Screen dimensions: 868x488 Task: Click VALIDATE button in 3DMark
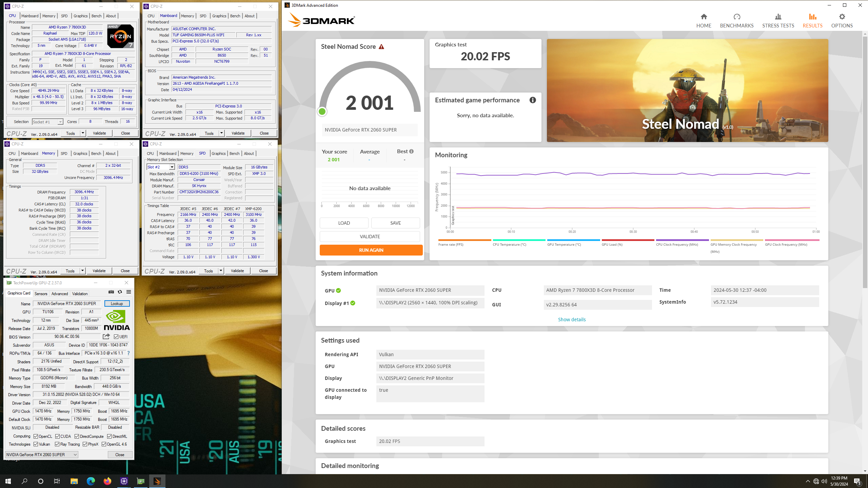370,237
